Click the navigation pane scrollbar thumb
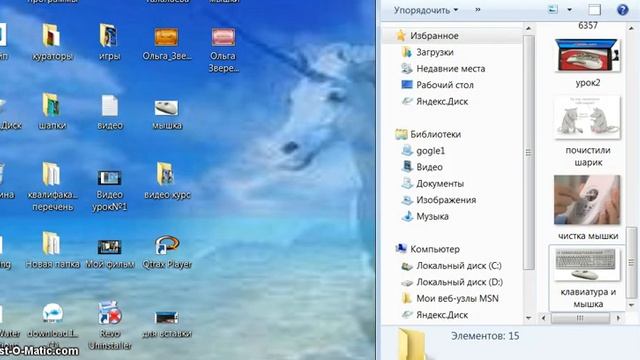640x360 pixels. point(529,153)
